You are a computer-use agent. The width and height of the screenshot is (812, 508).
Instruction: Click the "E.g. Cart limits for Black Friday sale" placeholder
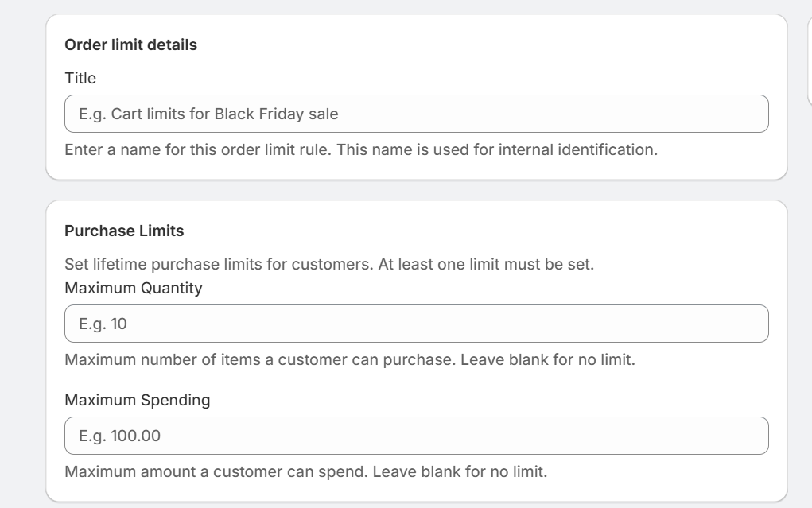point(208,114)
